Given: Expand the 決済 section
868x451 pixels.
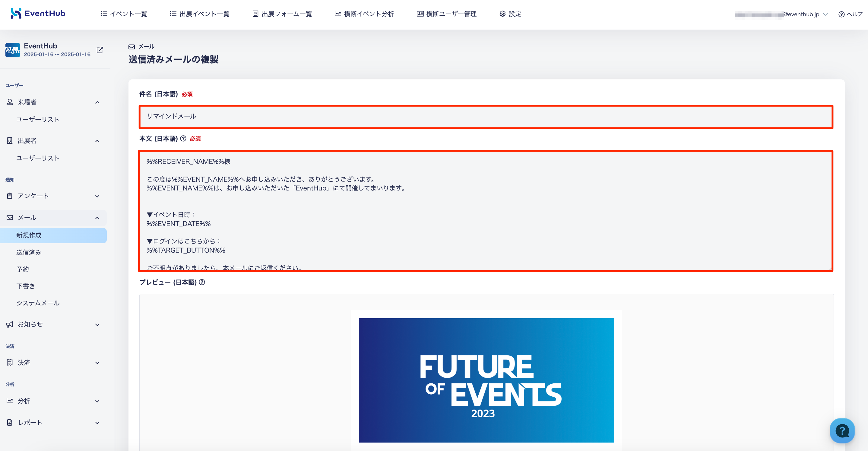Looking at the screenshot, I should pos(97,363).
